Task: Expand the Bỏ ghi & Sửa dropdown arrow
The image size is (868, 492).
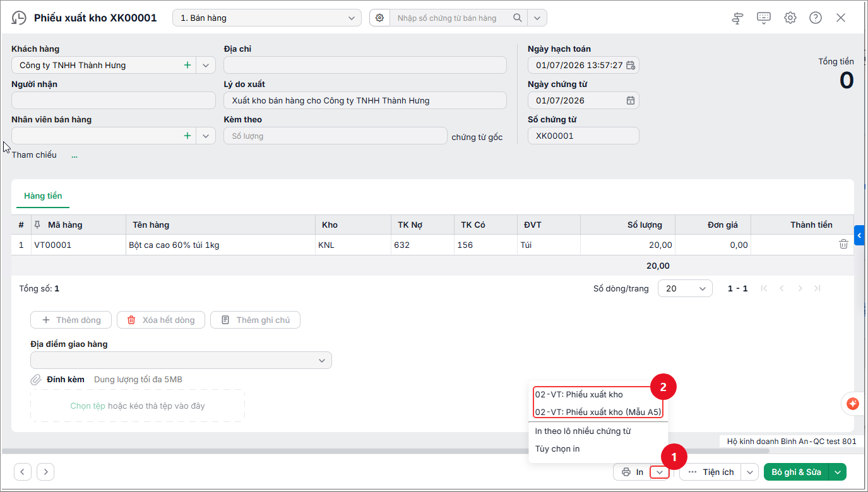Action: coord(838,472)
